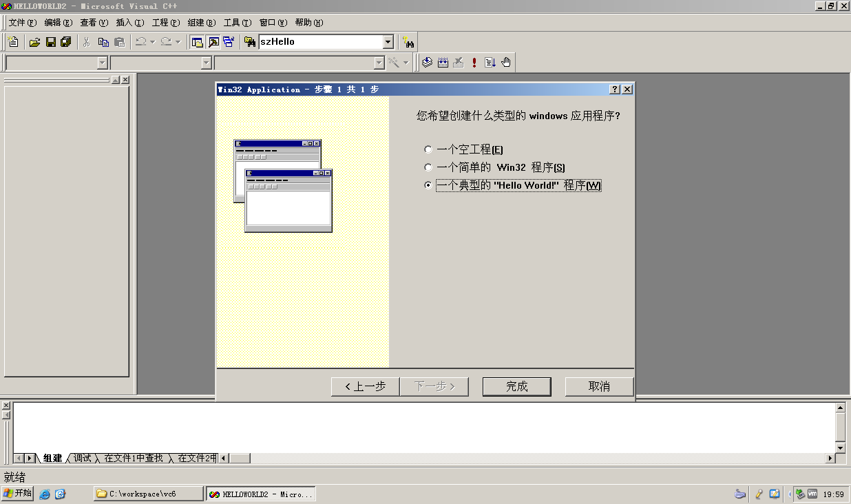This screenshot has width=851, height=504.
Task: Click the WizardBar actions wand icon
Action: 394,63
